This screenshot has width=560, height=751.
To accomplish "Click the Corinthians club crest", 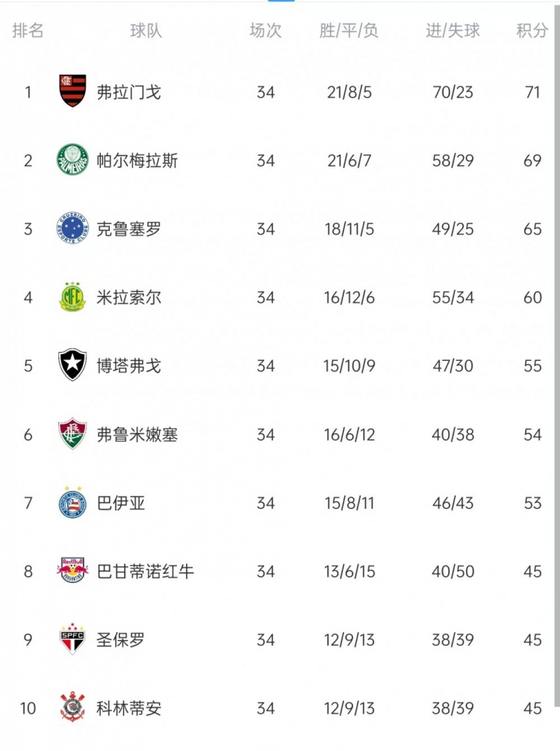I will coord(73,708).
